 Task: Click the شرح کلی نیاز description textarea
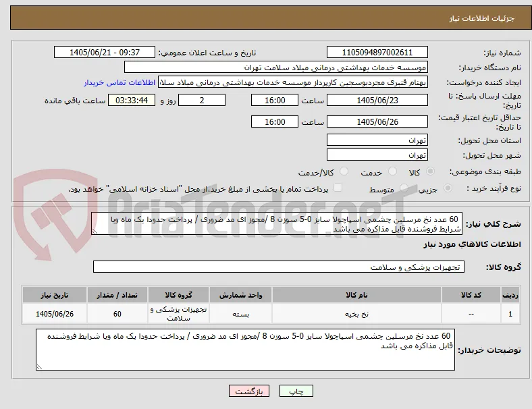click(x=277, y=223)
